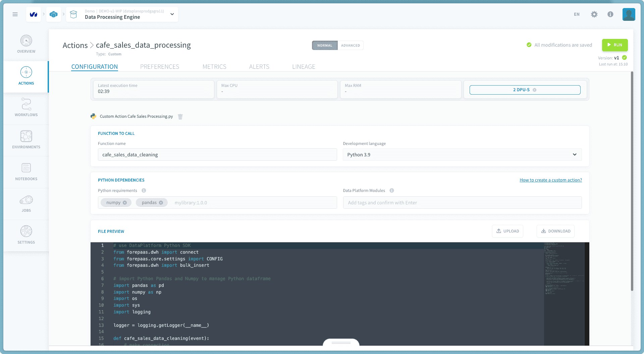The image size is (644, 354).
Task: Click the Max RAM metric card
Action: click(400, 89)
